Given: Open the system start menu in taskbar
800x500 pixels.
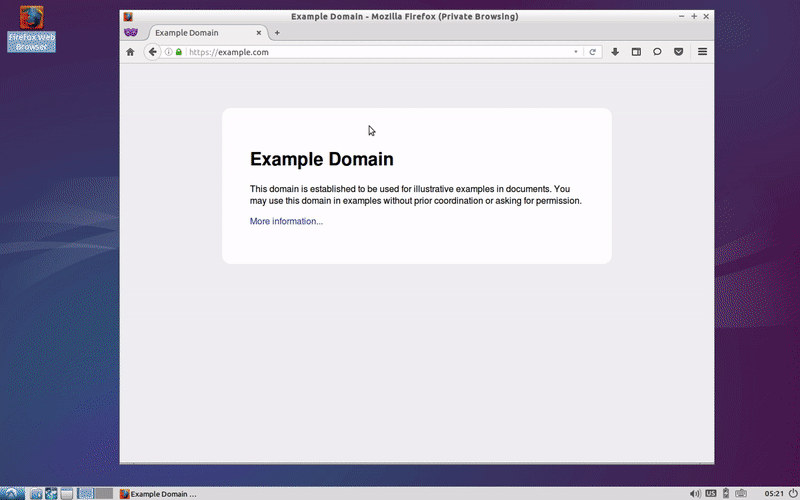Looking at the screenshot, I should click(x=11, y=493).
